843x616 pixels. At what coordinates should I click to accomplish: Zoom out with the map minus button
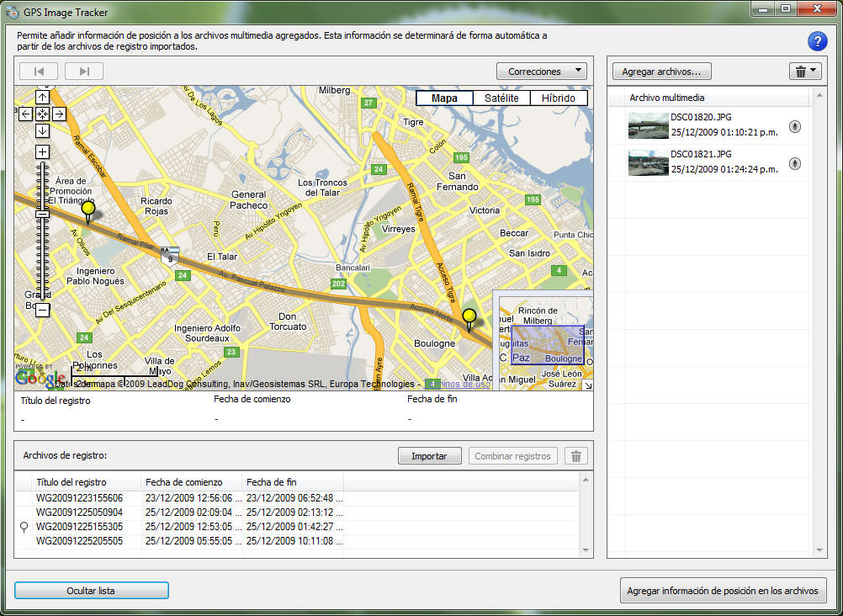pyautogui.click(x=42, y=310)
